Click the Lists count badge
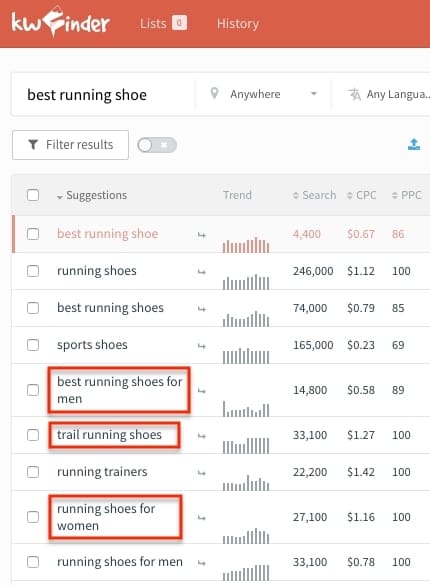Image resolution: width=430 pixels, height=585 pixels. click(x=179, y=23)
